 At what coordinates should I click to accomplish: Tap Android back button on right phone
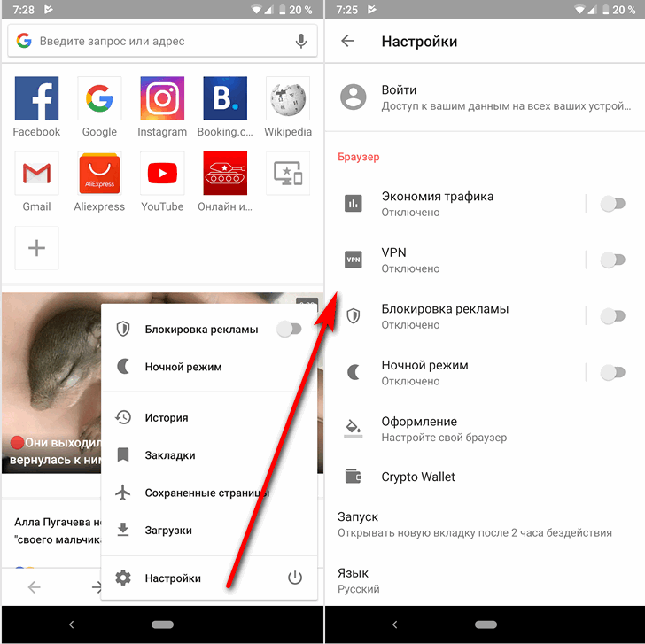click(x=395, y=625)
